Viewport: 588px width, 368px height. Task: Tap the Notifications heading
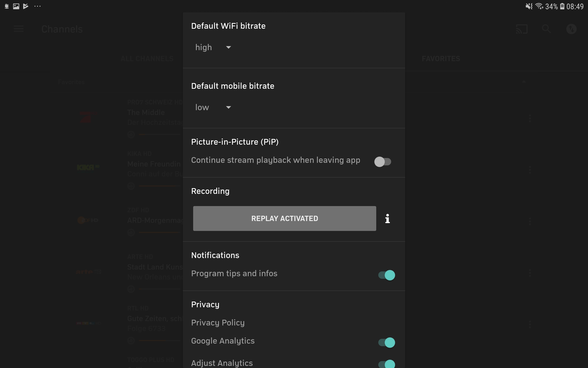(215, 255)
